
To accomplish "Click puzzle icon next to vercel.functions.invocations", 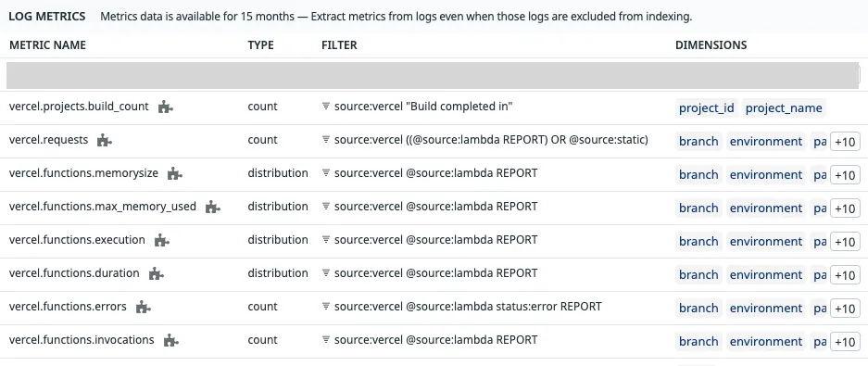I will coord(171,340).
